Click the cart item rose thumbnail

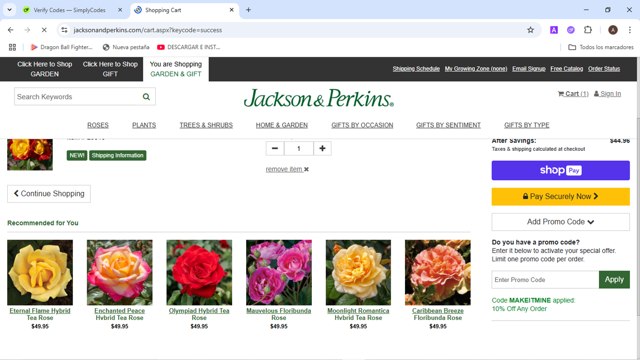click(x=30, y=154)
